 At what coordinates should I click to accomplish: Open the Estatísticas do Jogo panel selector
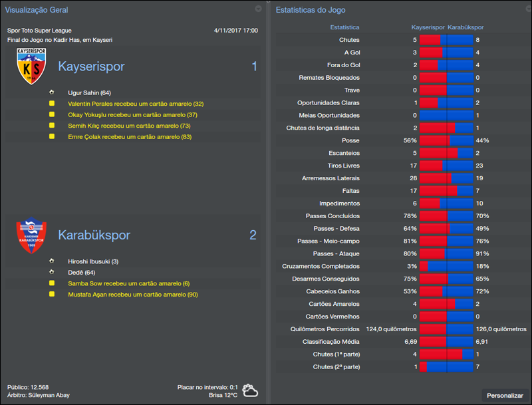pyautogui.click(x=310, y=9)
